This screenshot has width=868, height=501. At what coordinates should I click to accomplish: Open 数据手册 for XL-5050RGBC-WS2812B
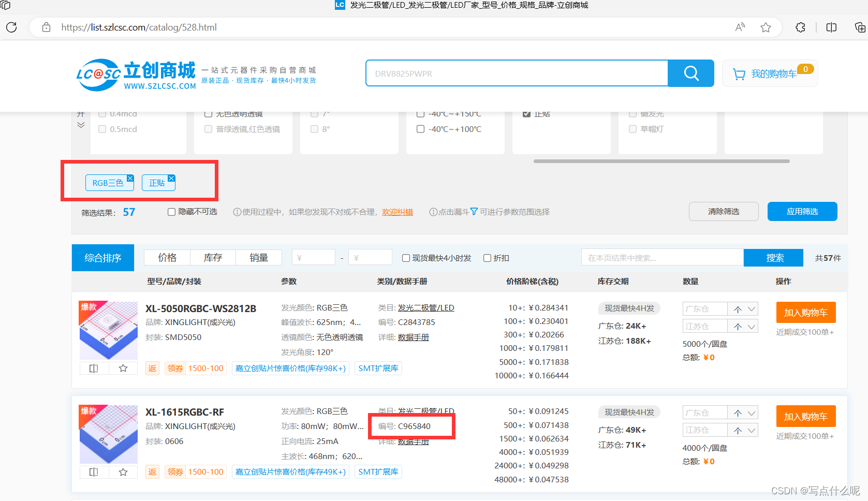click(x=414, y=337)
